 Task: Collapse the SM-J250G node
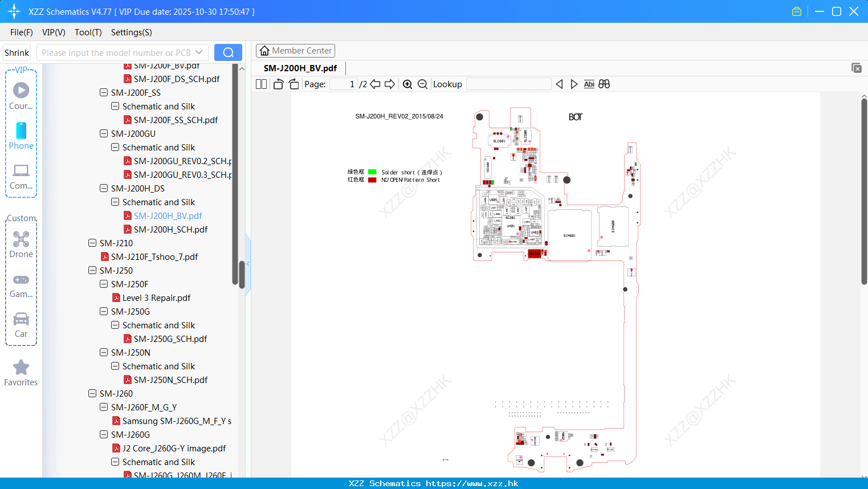[104, 311]
